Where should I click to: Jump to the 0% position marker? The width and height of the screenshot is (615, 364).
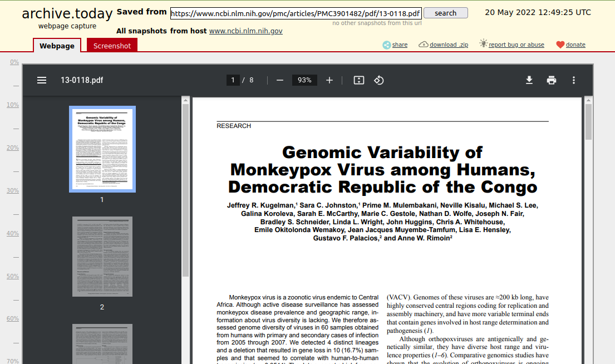click(14, 62)
